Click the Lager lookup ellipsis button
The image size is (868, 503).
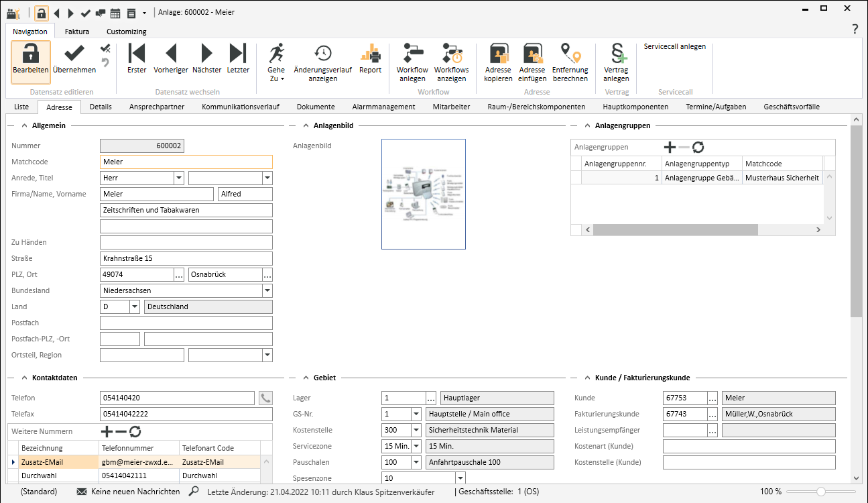point(431,398)
